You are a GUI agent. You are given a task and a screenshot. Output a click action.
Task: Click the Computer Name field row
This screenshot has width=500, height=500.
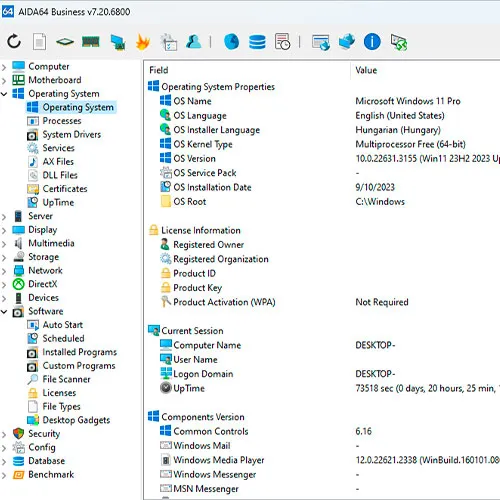click(x=322, y=345)
